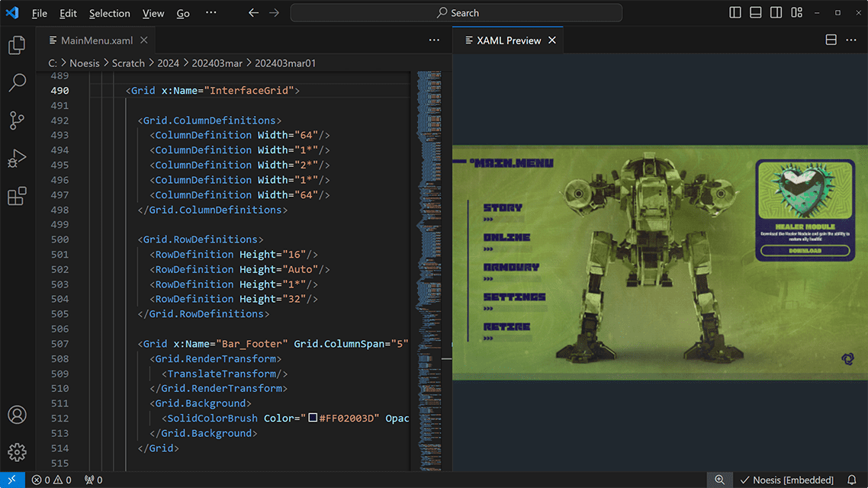This screenshot has width=868, height=488.
Task: Click the Noesis breadcrumb segment
Action: (x=85, y=63)
